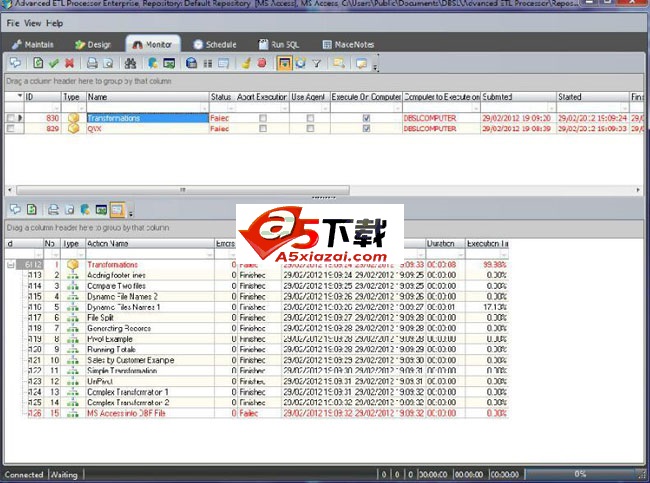650x483 pixels.
Task: Open the Submitted column filter dropdown
Action: pos(551,108)
